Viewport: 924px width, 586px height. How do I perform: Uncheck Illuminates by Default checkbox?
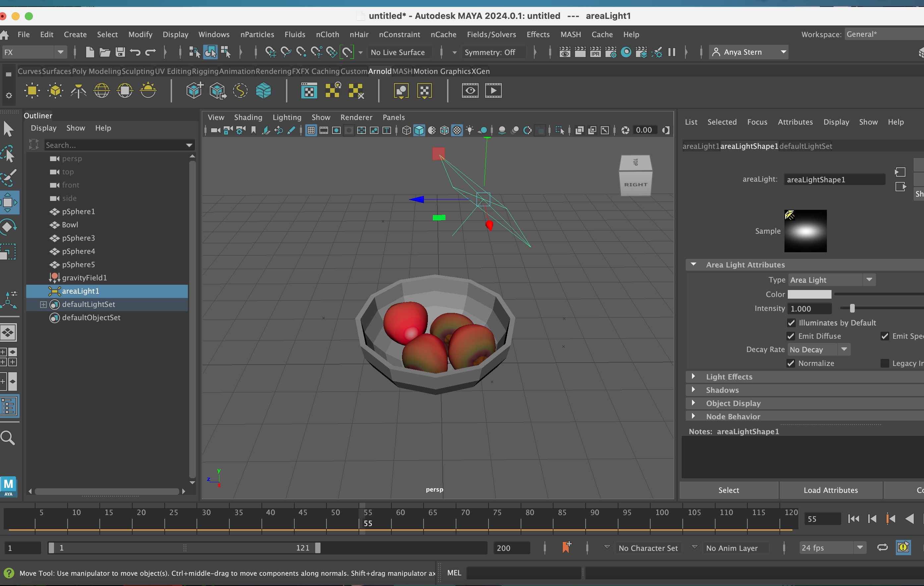coord(791,323)
